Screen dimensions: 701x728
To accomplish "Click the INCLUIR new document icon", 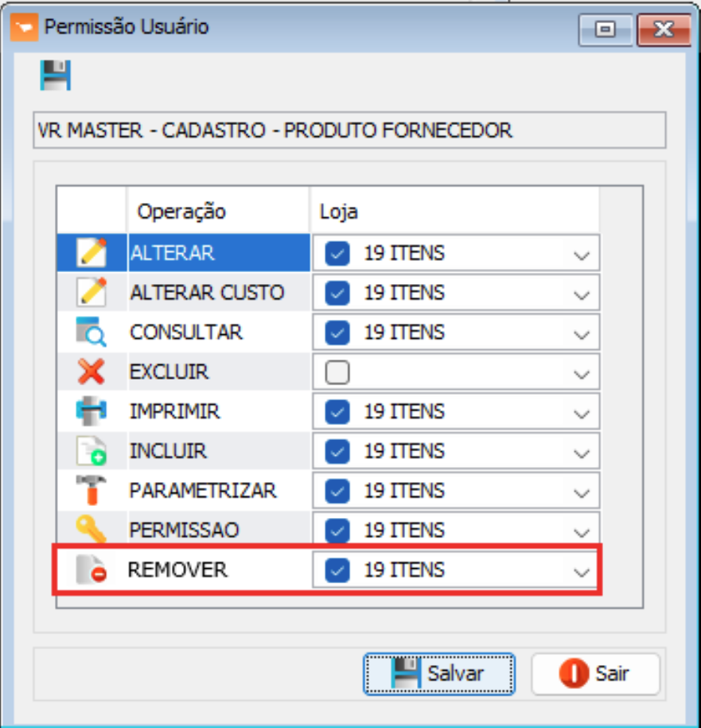I will [92, 451].
